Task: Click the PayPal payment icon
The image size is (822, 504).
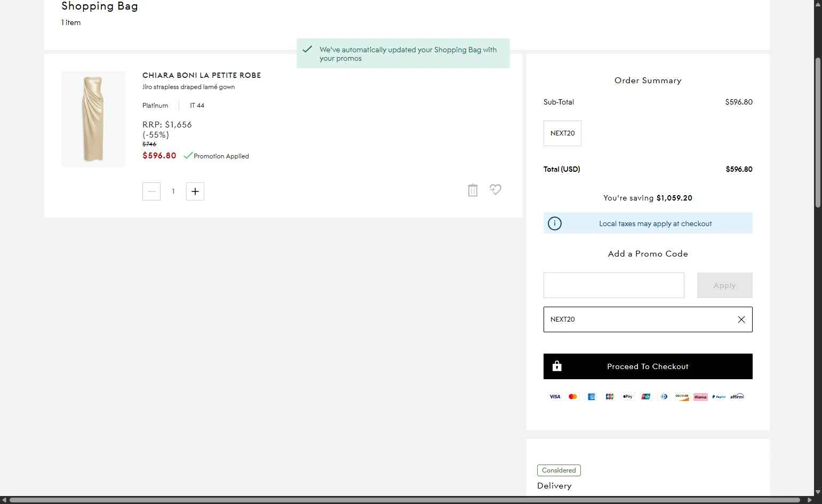Action: [719, 396]
